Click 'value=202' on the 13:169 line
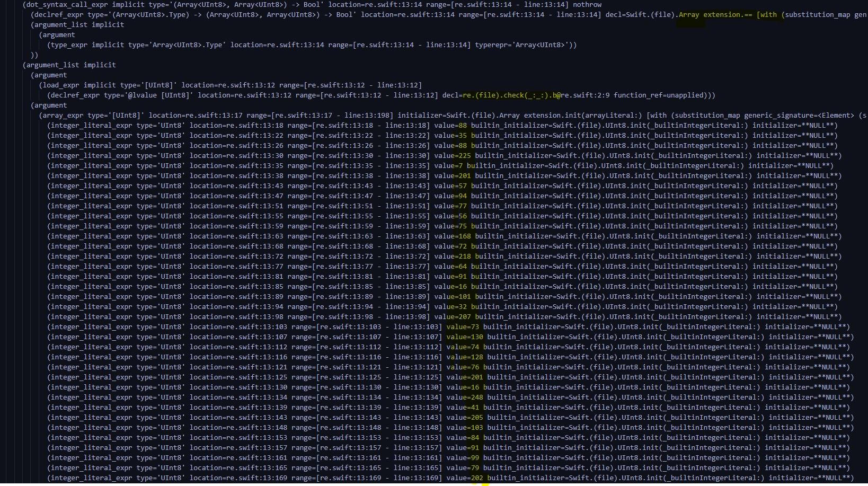Screen dimensions: 868x486 [x=465, y=478]
